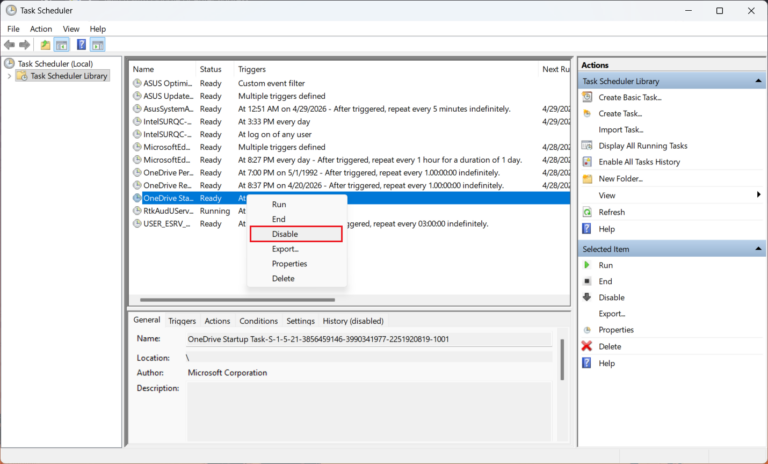Click the clock icon beside RtkAudUServ task
The image size is (768, 464).
(x=137, y=211)
